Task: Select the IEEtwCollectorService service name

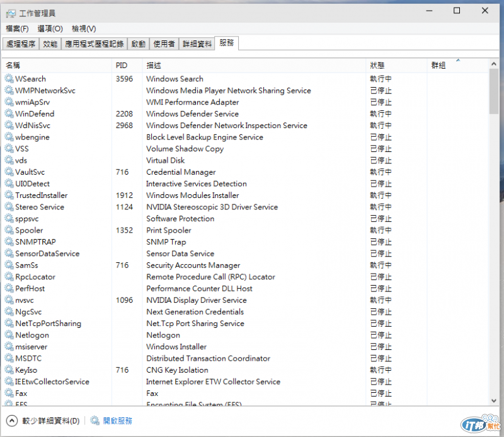Action: click(52, 382)
